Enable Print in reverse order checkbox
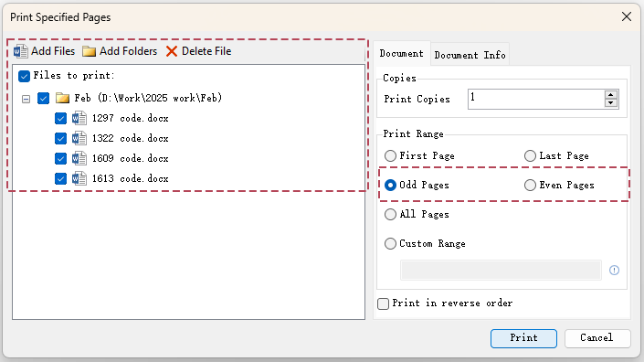Screen dimensions: 644x362 [383, 303]
